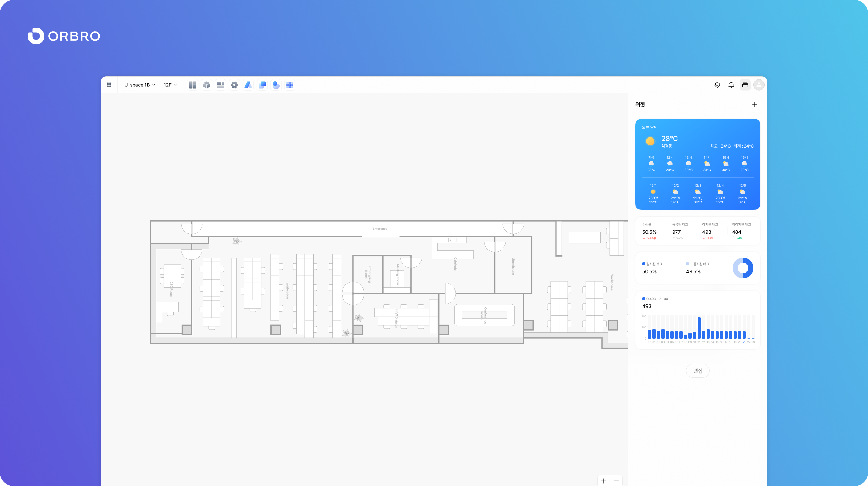This screenshot has height=486, width=868.
Task: Zoom out of the floor map
Action: 616,481
